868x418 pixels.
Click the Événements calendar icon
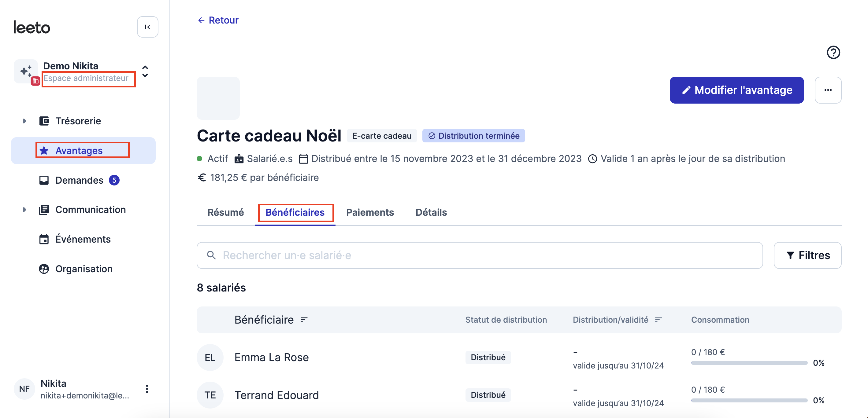44,239
